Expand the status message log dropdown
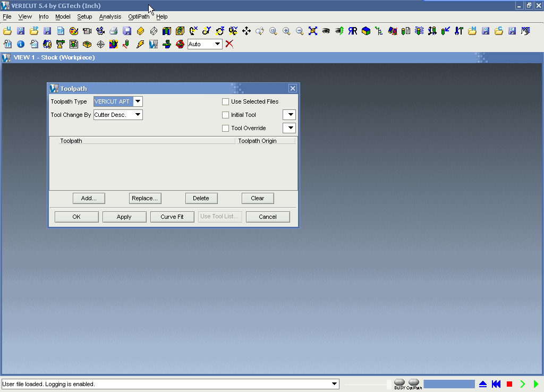This screenshot has height=392, width=544. pos(334,384)
